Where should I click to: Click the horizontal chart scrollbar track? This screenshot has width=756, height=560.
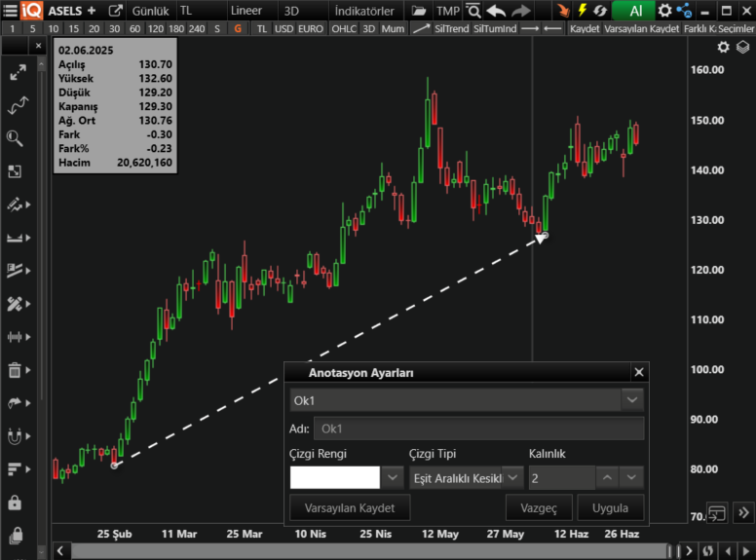(369, 551)
